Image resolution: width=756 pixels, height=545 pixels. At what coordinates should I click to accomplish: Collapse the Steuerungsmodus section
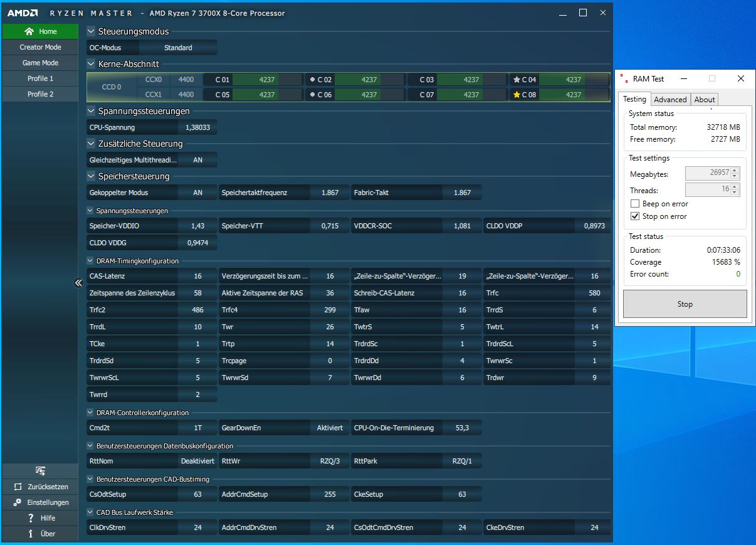[92, 31]
